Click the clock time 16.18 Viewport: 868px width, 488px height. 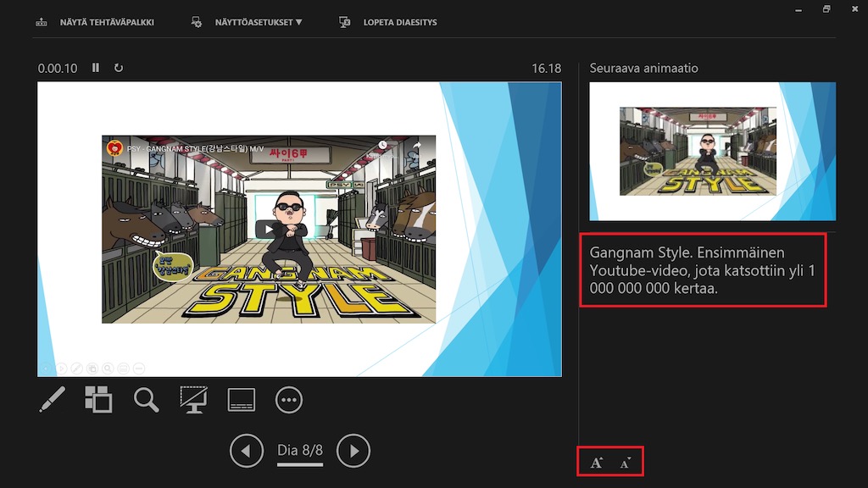point(547,68)
